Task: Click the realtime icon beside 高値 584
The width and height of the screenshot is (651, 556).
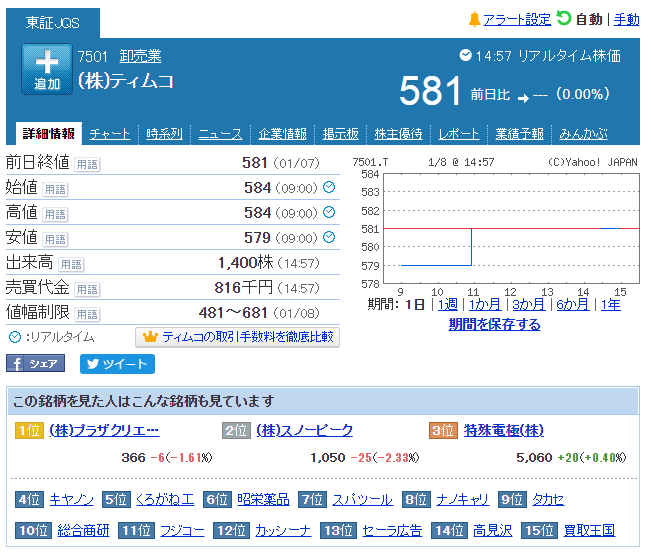Action: (x=329, y=212)
